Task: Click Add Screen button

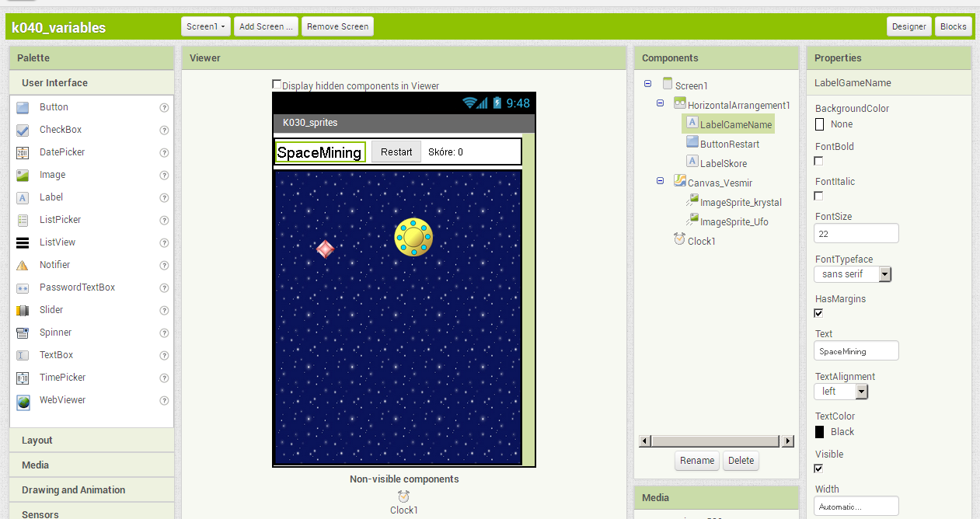Action: point(266,26)
